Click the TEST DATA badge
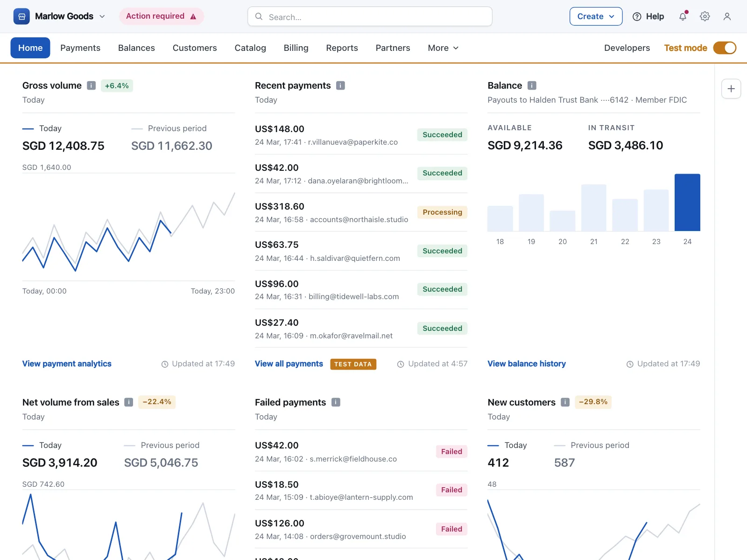Image resolution: width=747 pixels, height=560 pixels. tap(353, 364)
